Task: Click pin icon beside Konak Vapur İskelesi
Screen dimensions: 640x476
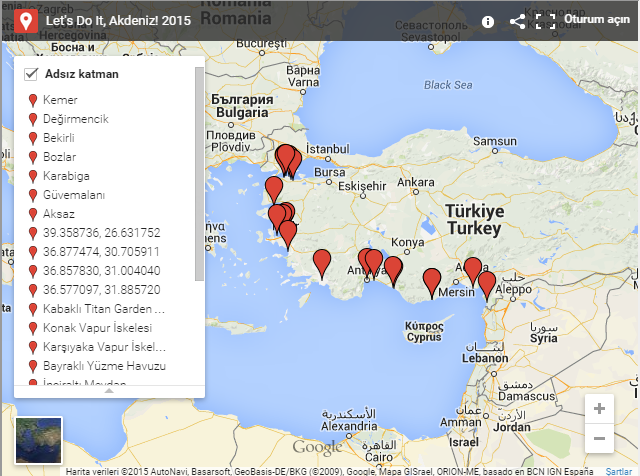Action: click(x=33, y=329)
